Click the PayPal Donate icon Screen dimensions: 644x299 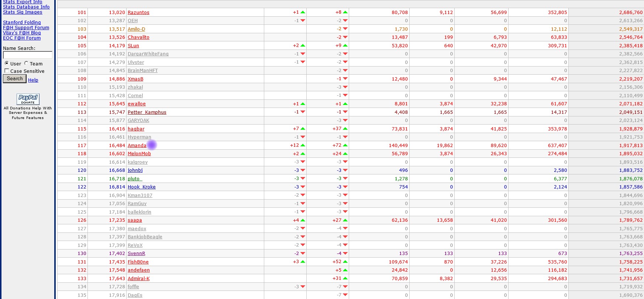28,99
